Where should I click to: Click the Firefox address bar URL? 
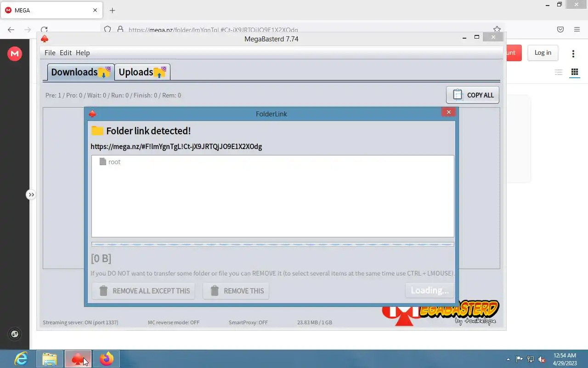click(x=213, y=30)
